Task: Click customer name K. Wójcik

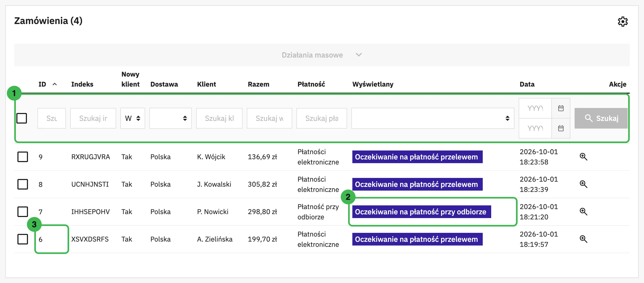Action: [x=211, y=157]
